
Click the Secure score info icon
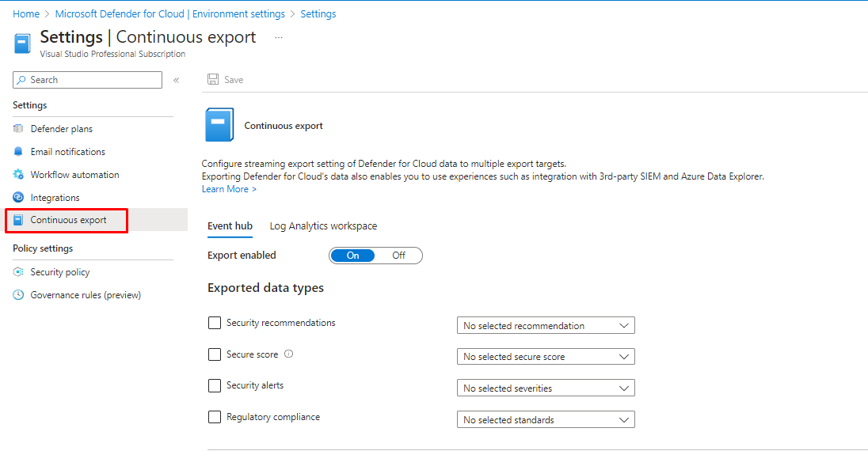tap(288, 354)
